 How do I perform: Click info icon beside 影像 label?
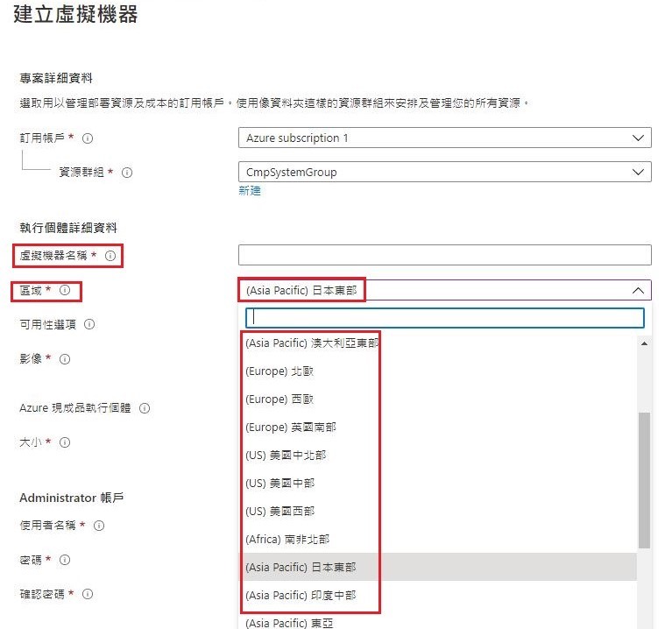[65, 359]
